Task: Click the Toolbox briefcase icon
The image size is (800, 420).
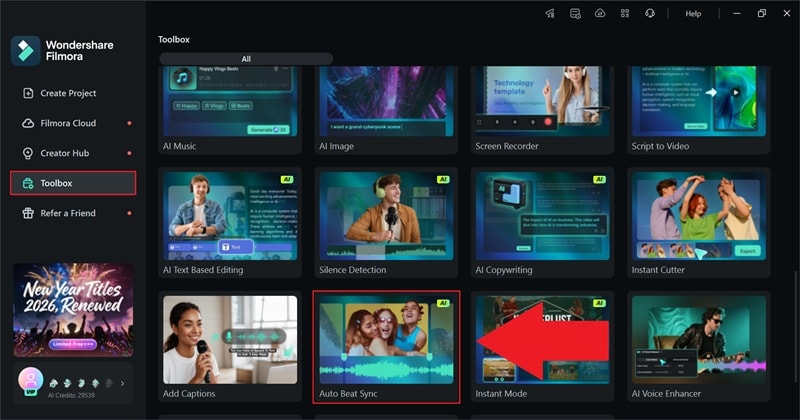Action: 28,183
